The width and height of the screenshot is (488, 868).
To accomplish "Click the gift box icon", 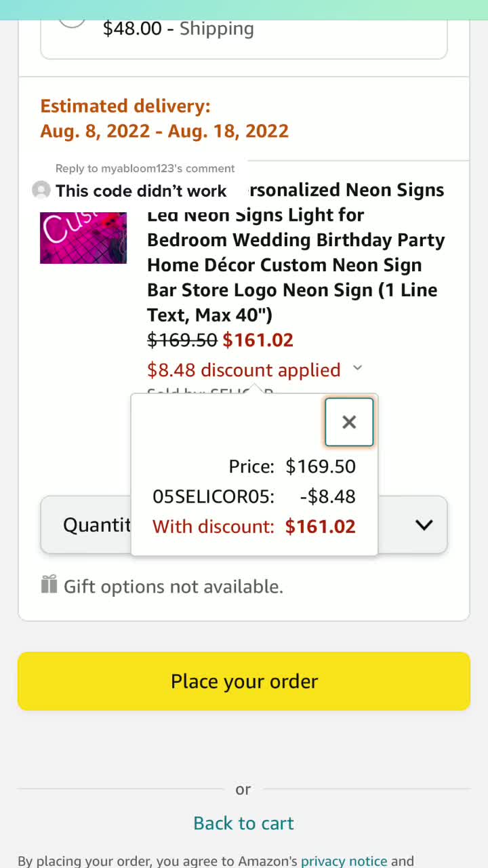I will pyautogui.click(x=49, y=584).
